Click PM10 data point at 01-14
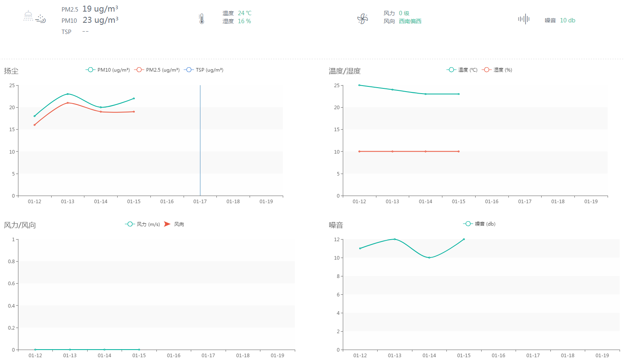 point(101,107)
